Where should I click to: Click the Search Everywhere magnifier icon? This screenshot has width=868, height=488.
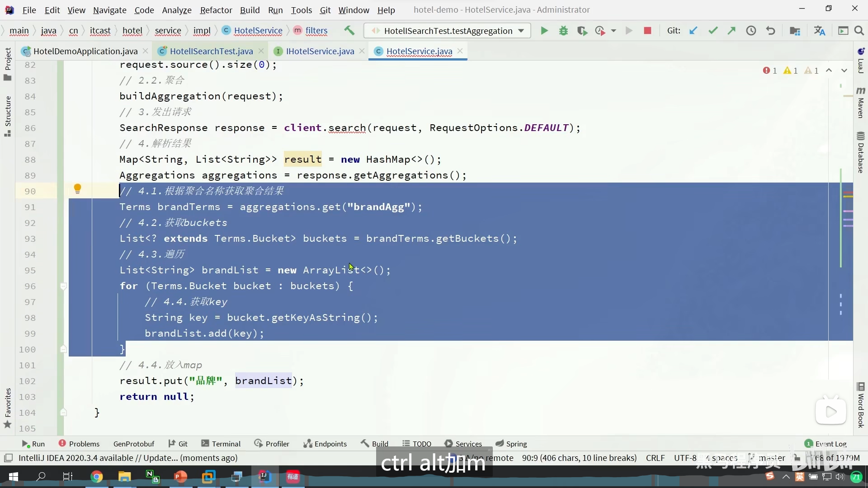(859, 31)
